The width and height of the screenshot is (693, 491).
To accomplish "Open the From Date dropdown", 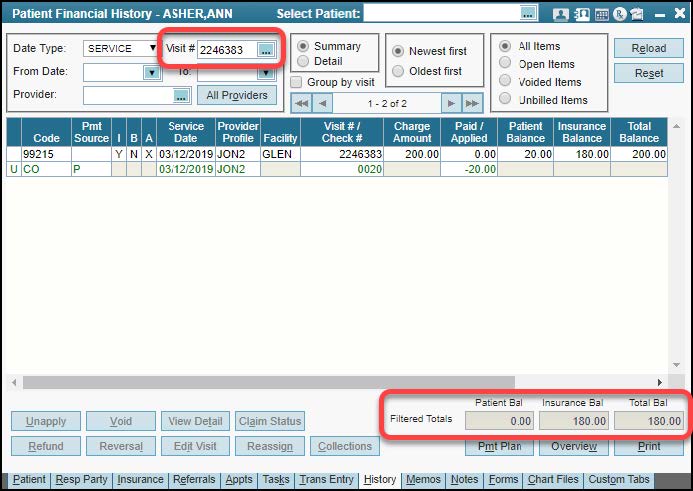I will tap(151, 72).
